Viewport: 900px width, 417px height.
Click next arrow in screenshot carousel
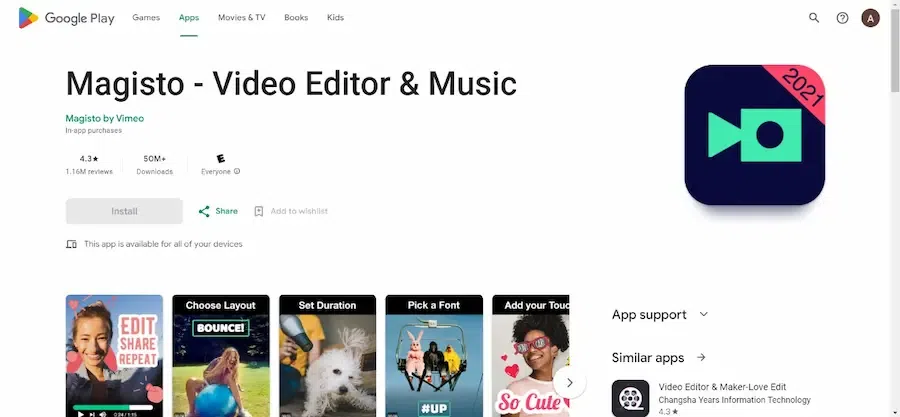[x=569, y=383]
